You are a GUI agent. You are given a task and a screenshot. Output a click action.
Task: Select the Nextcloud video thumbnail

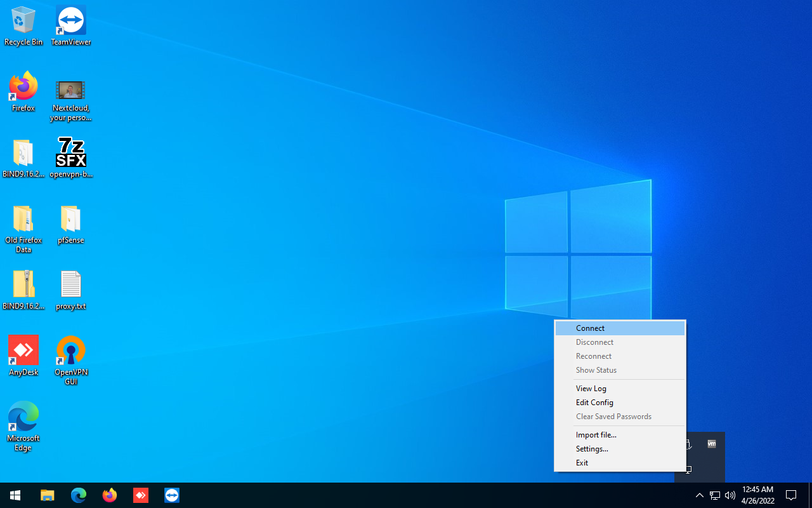[x=70, y=91]
